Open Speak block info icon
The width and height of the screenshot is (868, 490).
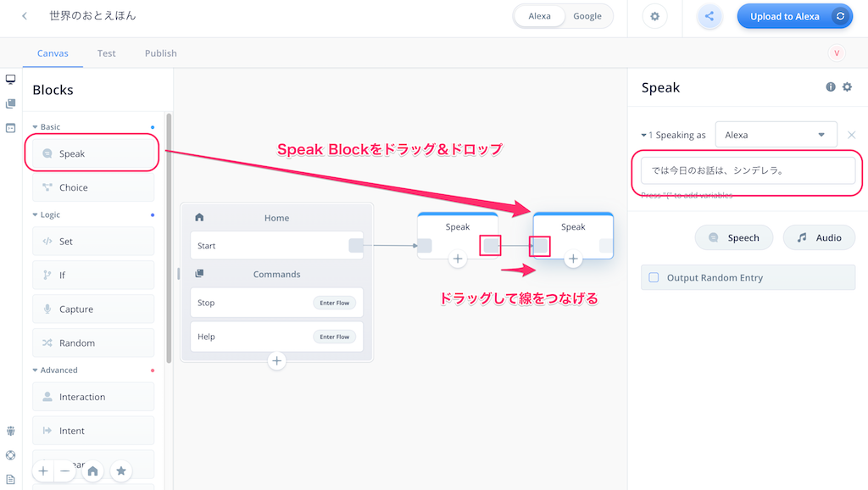coord(831,87)
